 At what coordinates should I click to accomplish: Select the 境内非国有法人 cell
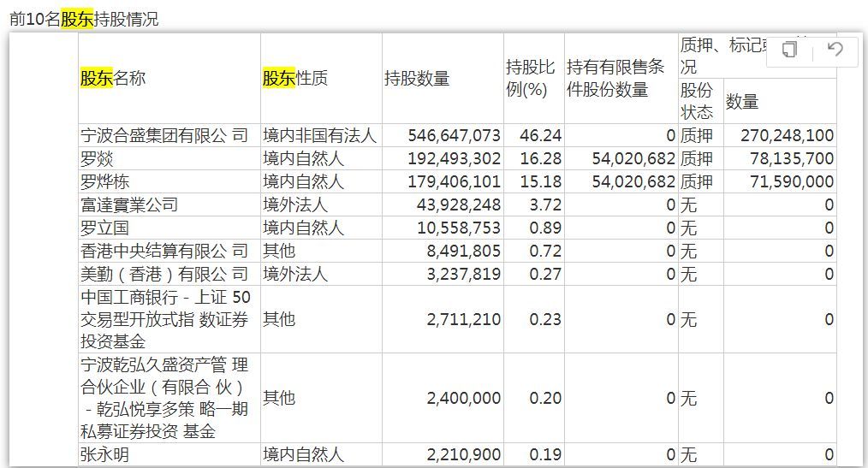[319, 135]
